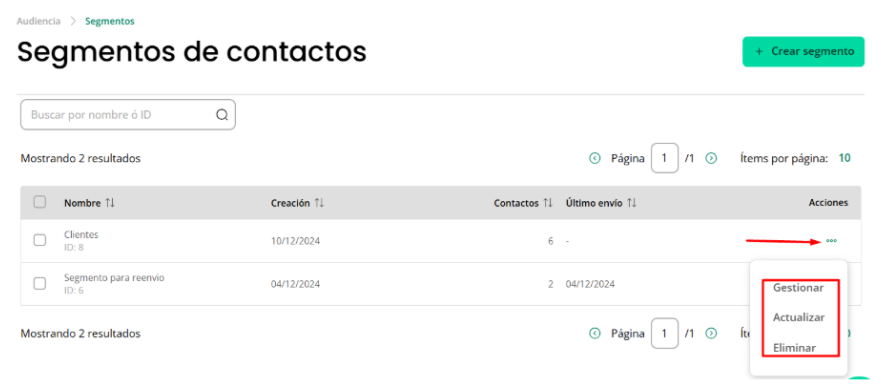Click the search magnifier icon
Viewport: 874px width, 384px height.
point(222,115)
